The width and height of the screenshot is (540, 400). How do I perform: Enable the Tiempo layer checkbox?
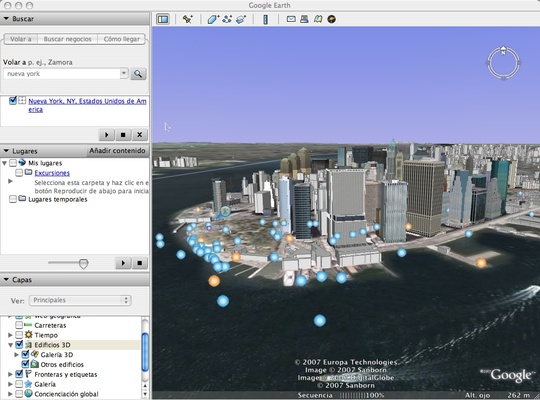(19, 335)
